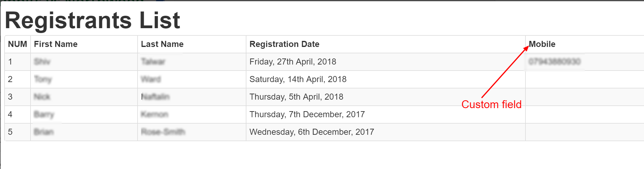Click the Last Name column header
The image size is (644, 169).
162,44
